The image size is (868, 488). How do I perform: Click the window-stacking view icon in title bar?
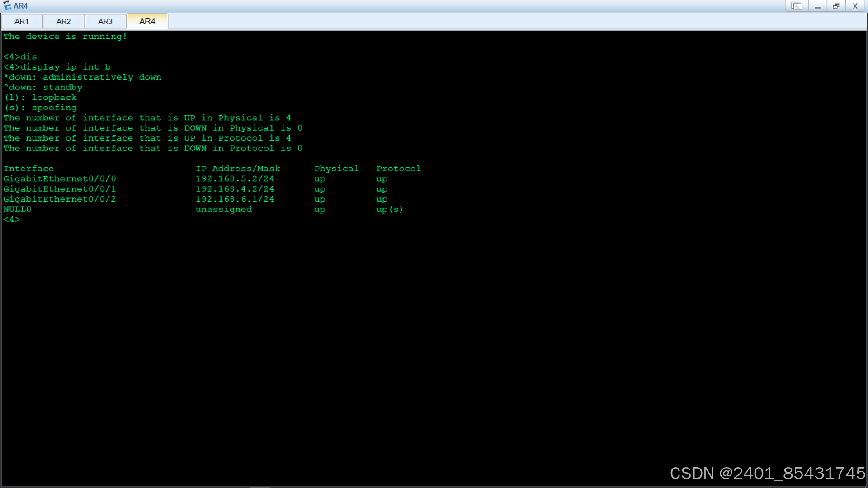pyautogui.click(x=796, y=6)
